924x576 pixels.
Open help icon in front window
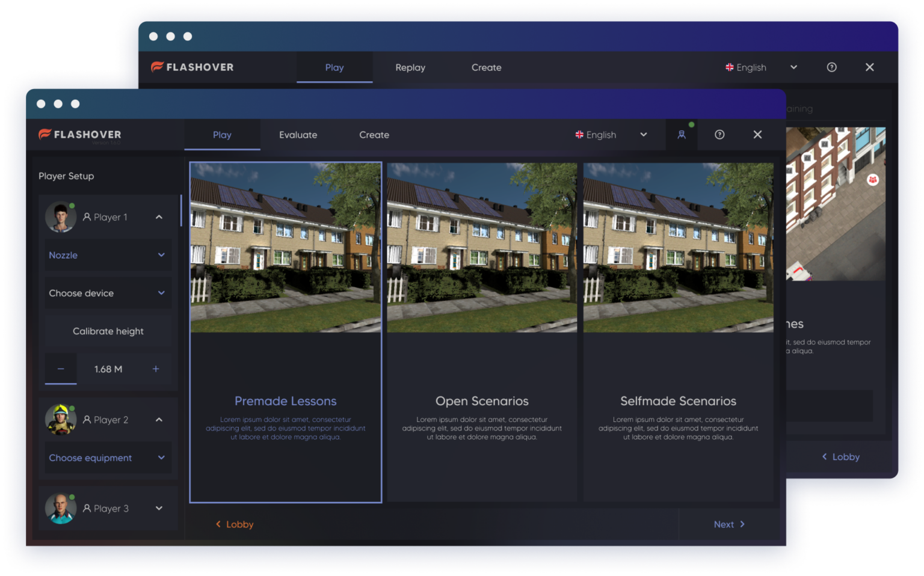719,135
